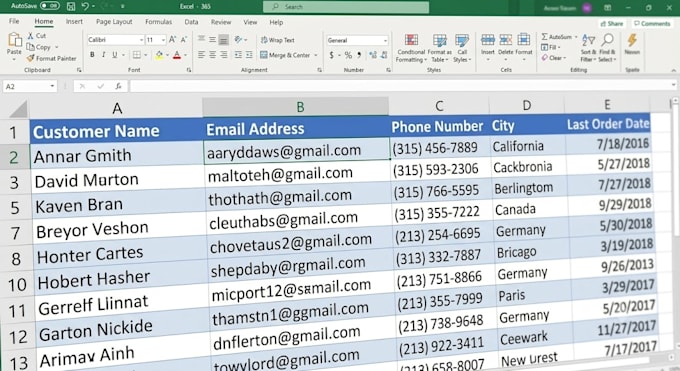680x371 pixels.
Task: Open the View tab
Action: tap(250, 22)
